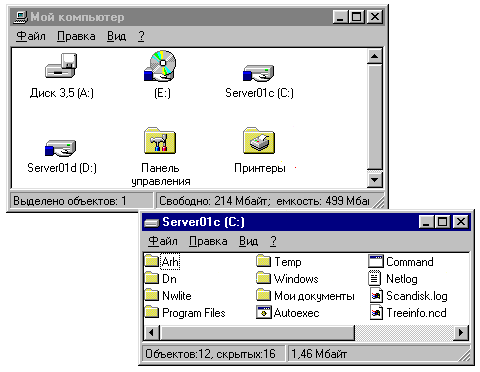
Task: Select the CD-ROM drive (E:) icon
Action: [160, 66]
